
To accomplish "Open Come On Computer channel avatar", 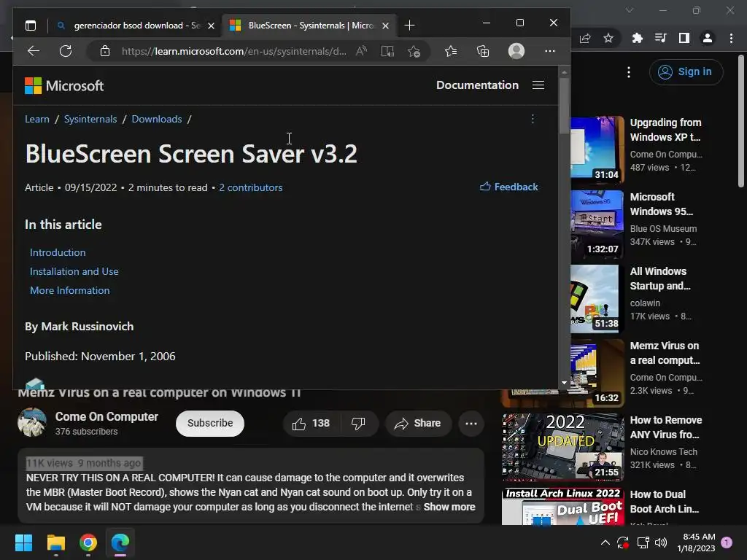I will pyautogui.click(x=32, y=422).
